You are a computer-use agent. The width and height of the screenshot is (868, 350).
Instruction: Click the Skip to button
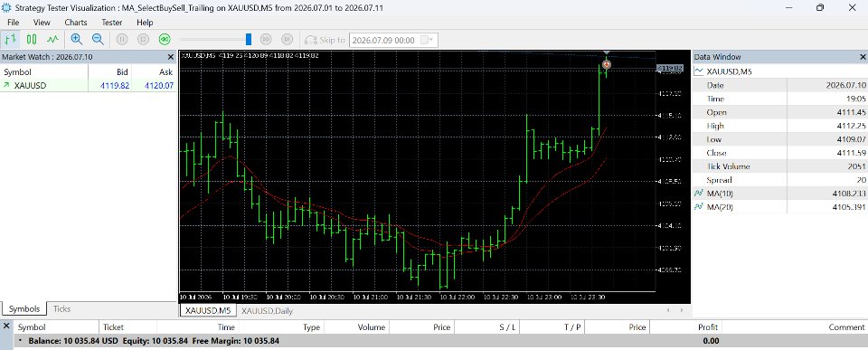325,40
